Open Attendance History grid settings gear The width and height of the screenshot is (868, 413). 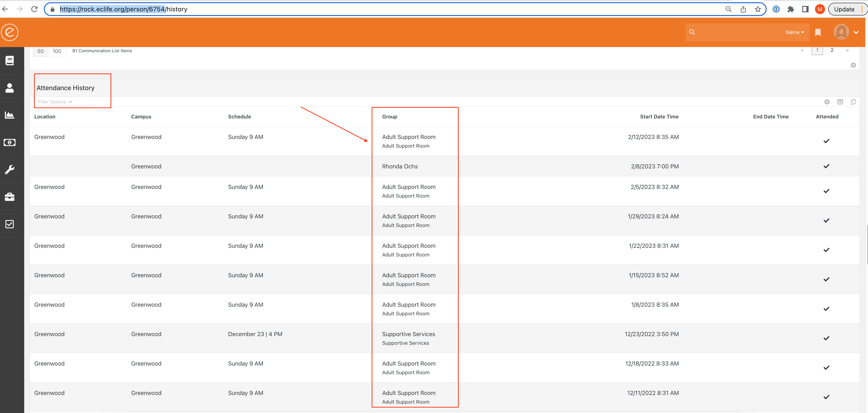(x=827, y=102)
